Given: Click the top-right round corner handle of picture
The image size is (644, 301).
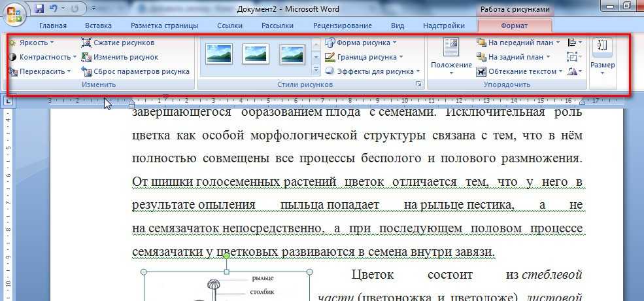Looking at the screenshot, I should coord(310,272).
